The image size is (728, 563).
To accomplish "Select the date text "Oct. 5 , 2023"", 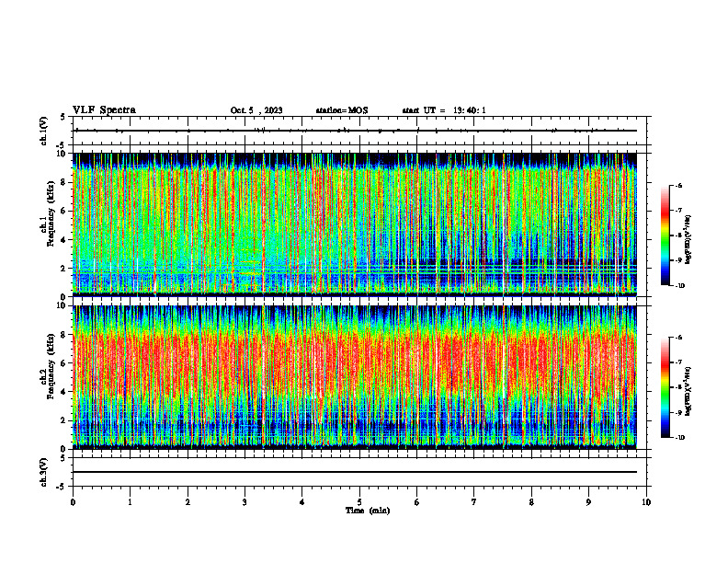I will click(x=256, y=110).
